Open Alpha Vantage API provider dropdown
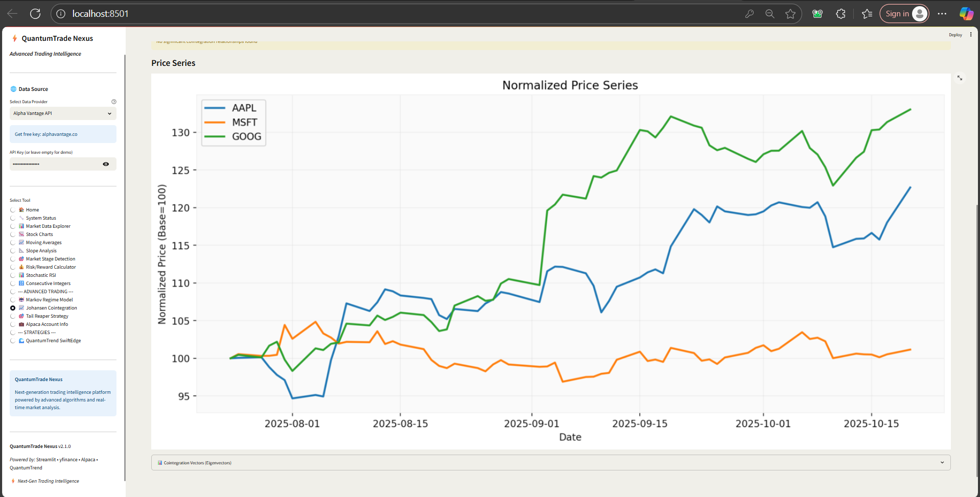 63,113
